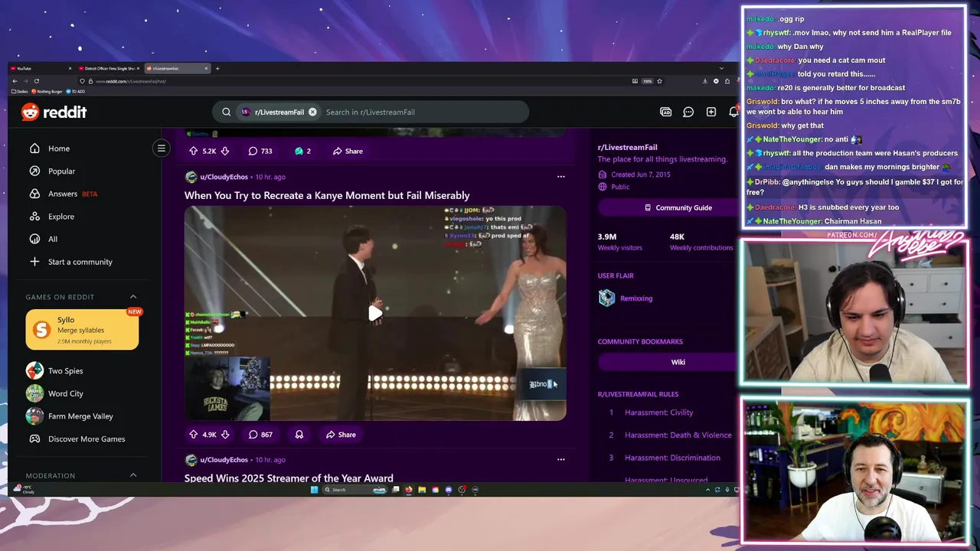The image size is (980, 551).
Task: Expand rule 1 Harassment: Civility
Action: pyautogui.click(x=658, y=412)
